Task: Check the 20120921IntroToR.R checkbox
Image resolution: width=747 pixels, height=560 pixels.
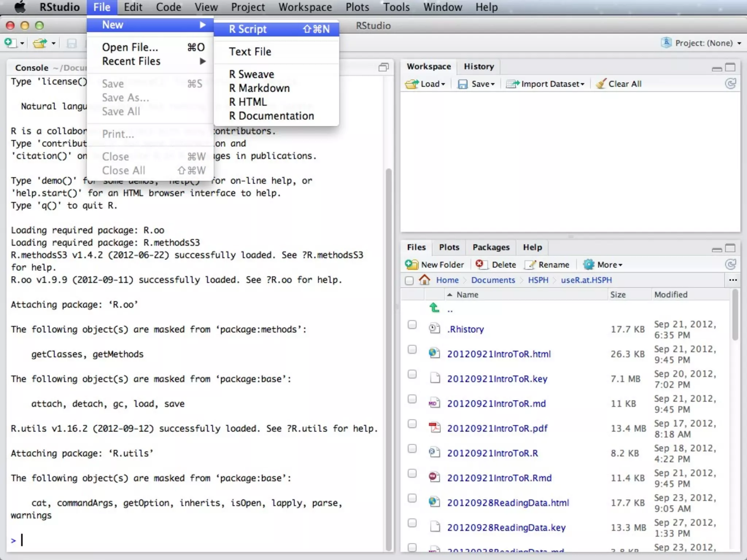Action: point(412,448)
